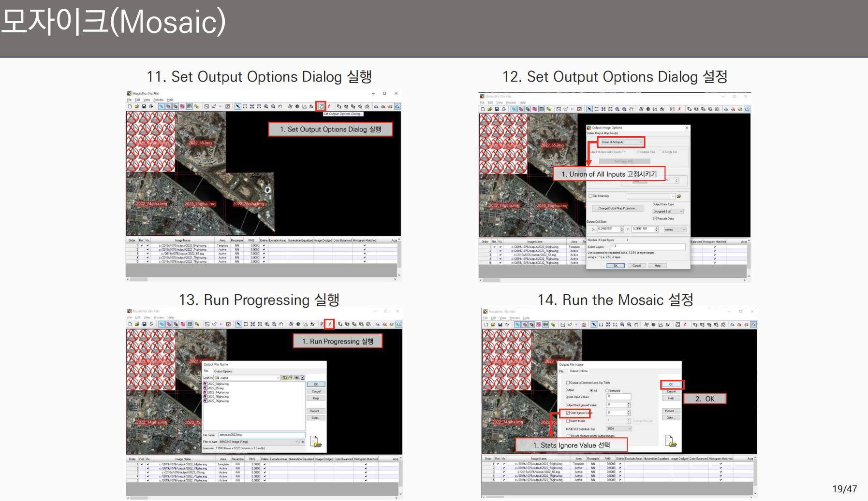The image size is (868, 501).
Task: Click Clip Boundary folder icon in options dialog
Action: (679, 196)
